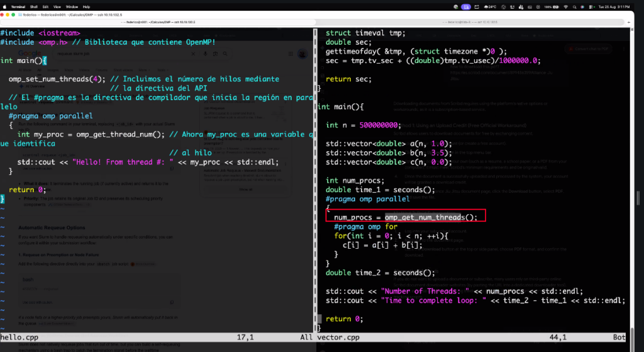This screenshot has height=352, width=644.
Task: Click the vector b(n, 3.5) declaration
Action: [x=389, y=152]
